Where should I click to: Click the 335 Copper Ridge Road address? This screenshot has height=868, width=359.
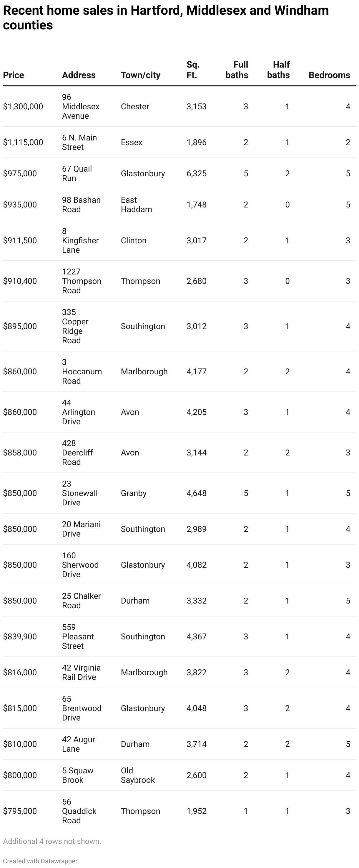click(75, 326)
